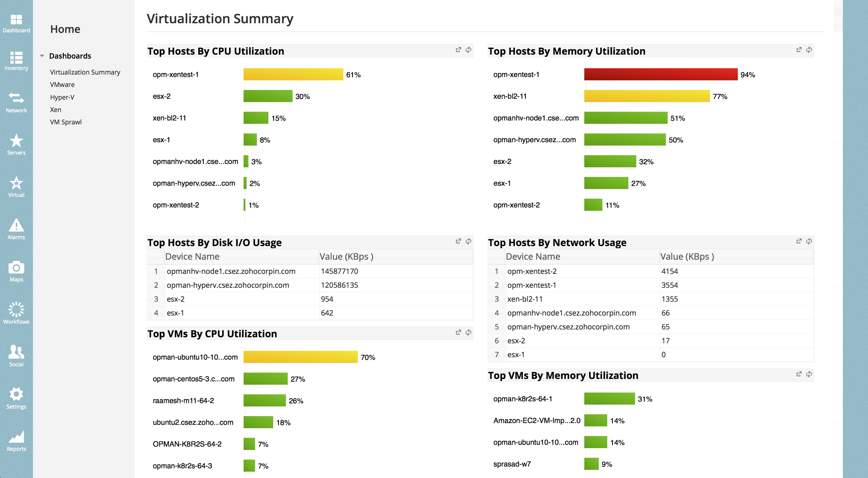Click the Xen dashboard link
The image size is (868, 478).
(x=56, y=109)
